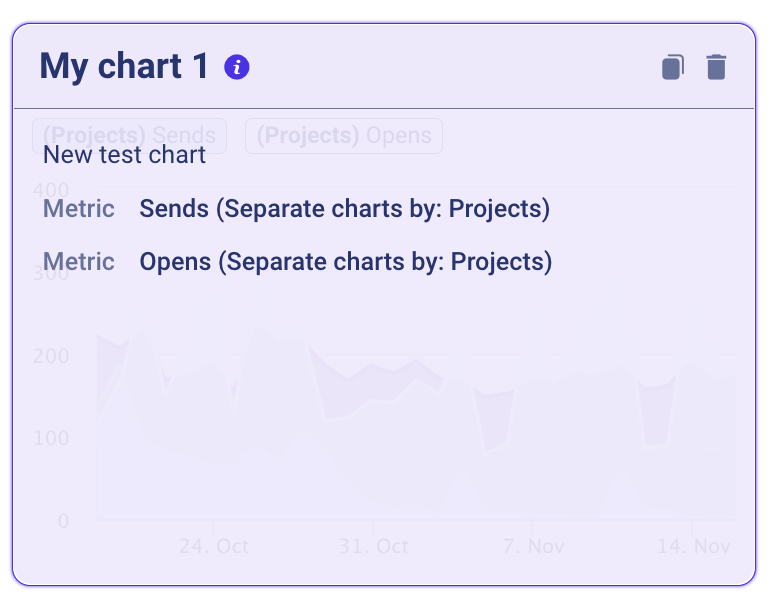Click the 100 y-axis value
The image size is (772, 600).
click(51, 439)
